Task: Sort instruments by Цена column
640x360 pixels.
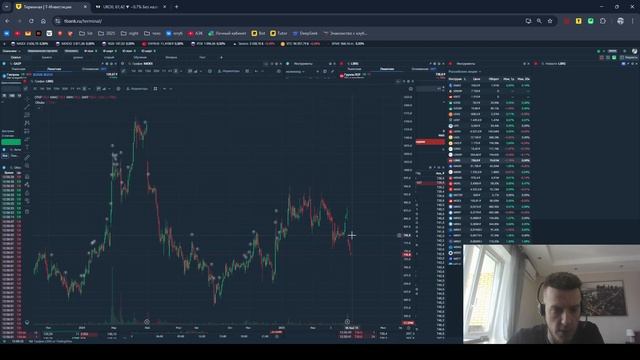Action: pyautogui.click(x=476, y=79)
